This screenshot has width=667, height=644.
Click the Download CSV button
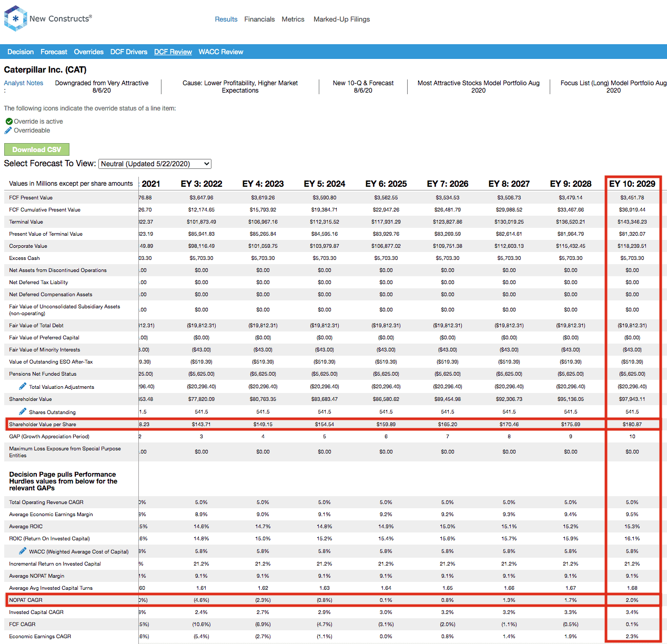click(x=37, y=149)
